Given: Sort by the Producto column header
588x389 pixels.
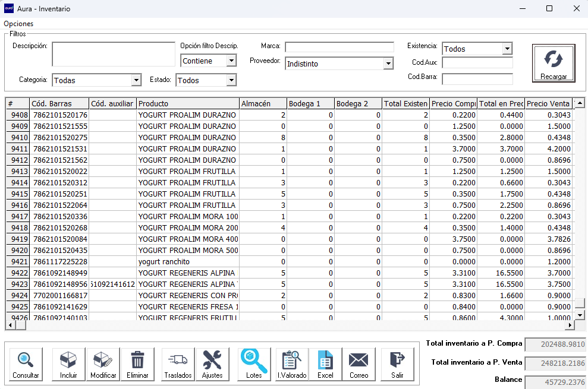Looking at the screenshot, I should tap(188, 103).
